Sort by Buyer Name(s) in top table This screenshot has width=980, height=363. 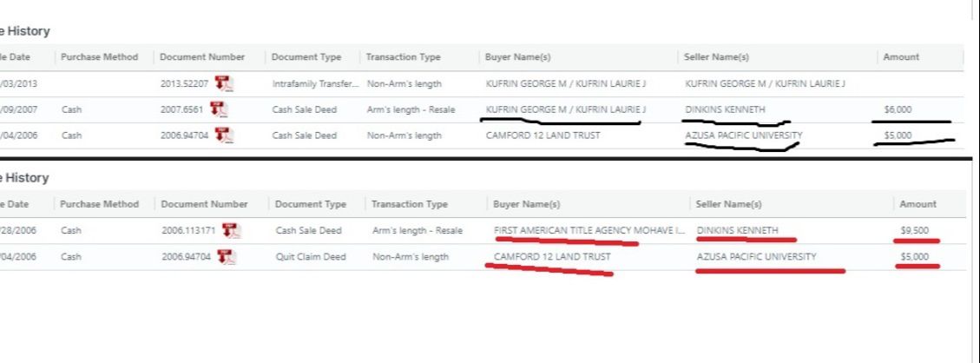(515, 57)
